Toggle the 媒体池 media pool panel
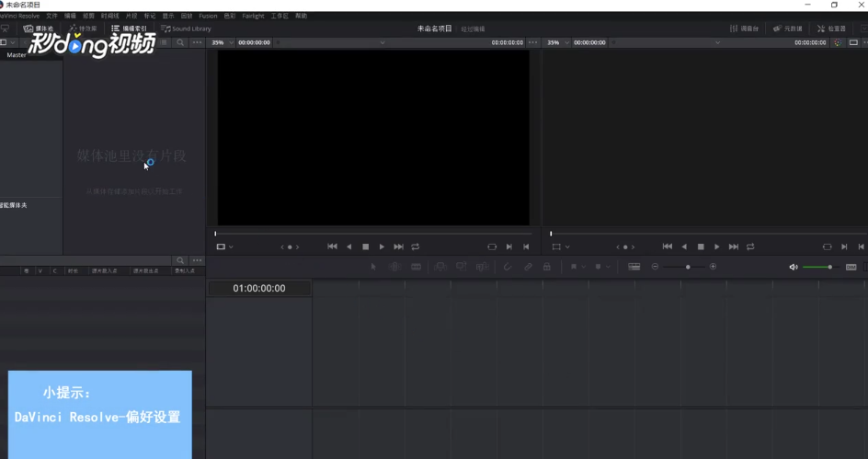Screen dimensions: 868x459 (39, 29)
